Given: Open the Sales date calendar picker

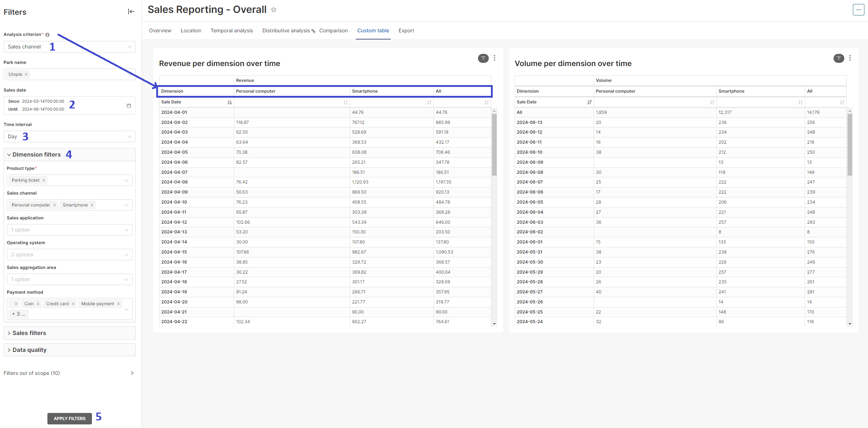Looking at the screenshot, I should (129, 106).
